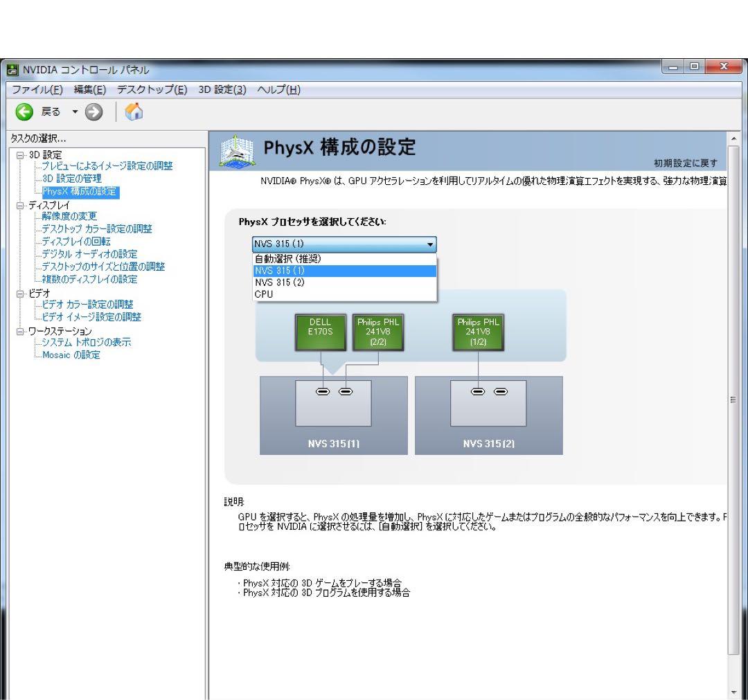
Task: Collapse the ワークステーション tree node
Action: point(20,332)
